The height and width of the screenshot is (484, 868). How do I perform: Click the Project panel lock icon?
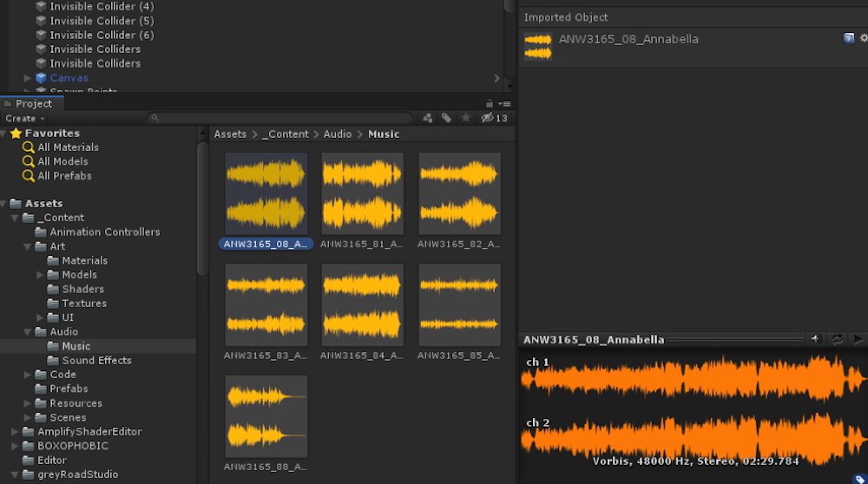point(489,103)
